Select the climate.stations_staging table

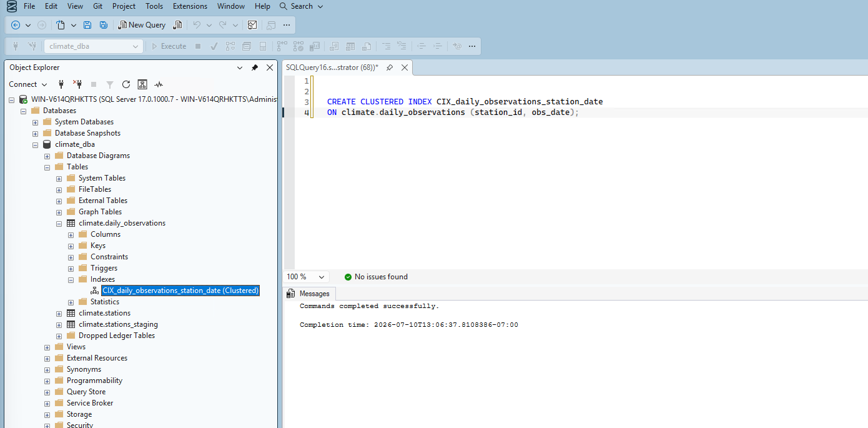(x=118, y=324)
